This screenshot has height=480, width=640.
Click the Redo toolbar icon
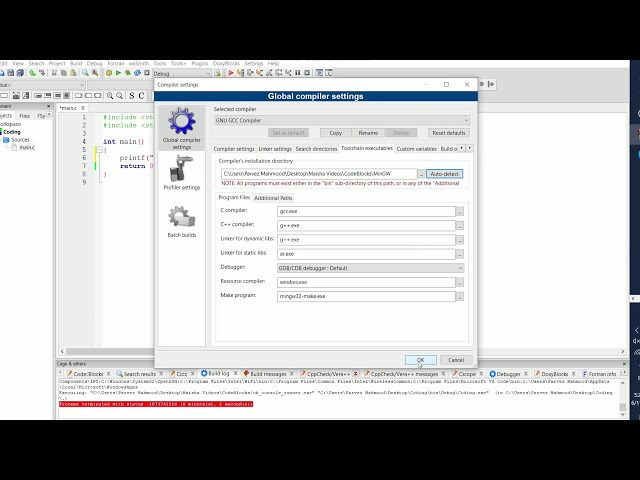click(42, 73)
